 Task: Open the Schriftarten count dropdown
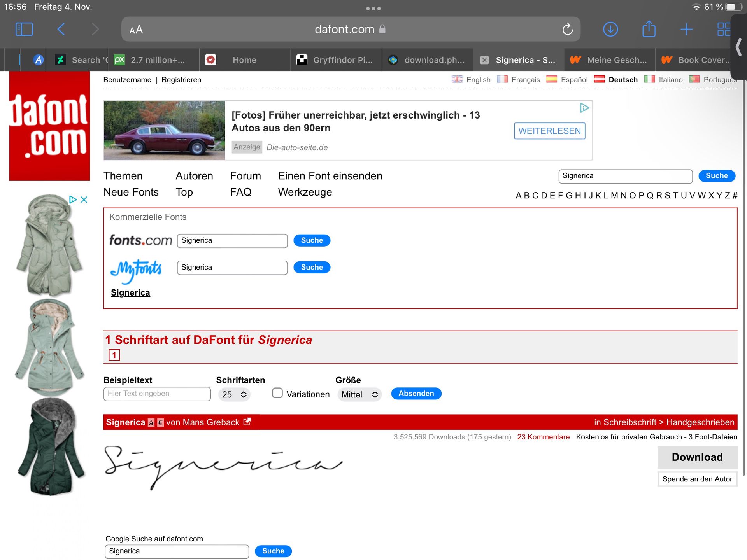234,394
